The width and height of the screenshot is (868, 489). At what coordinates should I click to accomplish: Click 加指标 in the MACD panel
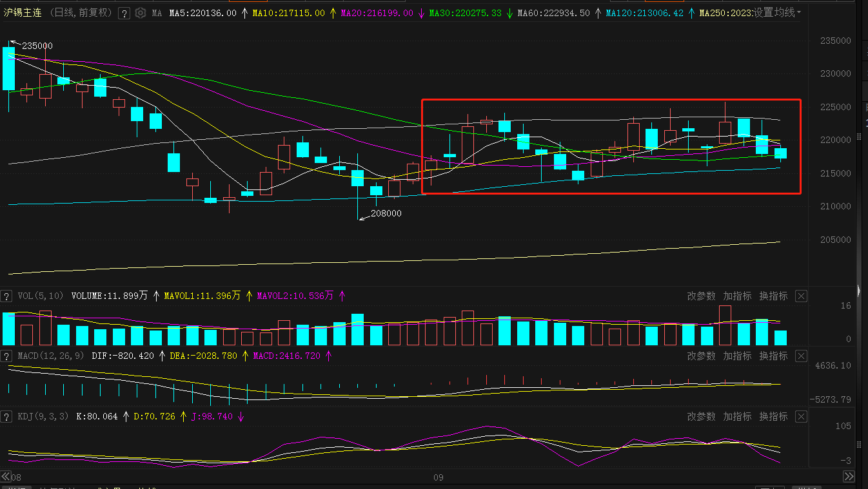[x=737, y=356]
